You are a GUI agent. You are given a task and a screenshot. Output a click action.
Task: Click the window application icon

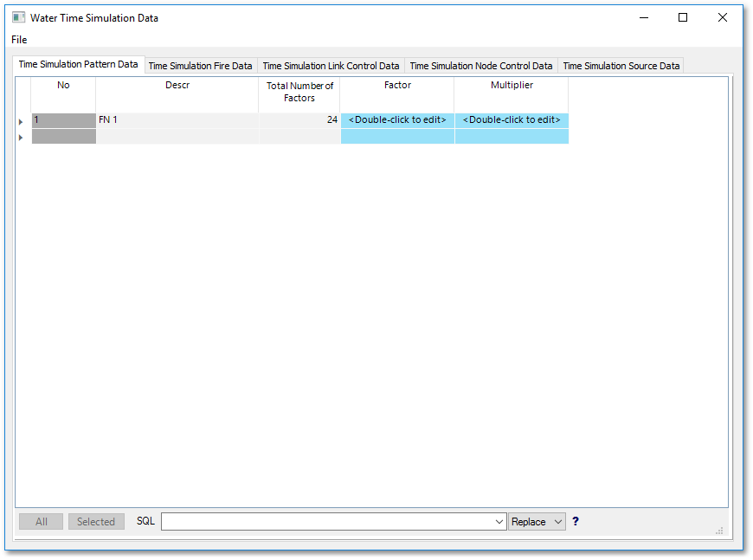19,18
